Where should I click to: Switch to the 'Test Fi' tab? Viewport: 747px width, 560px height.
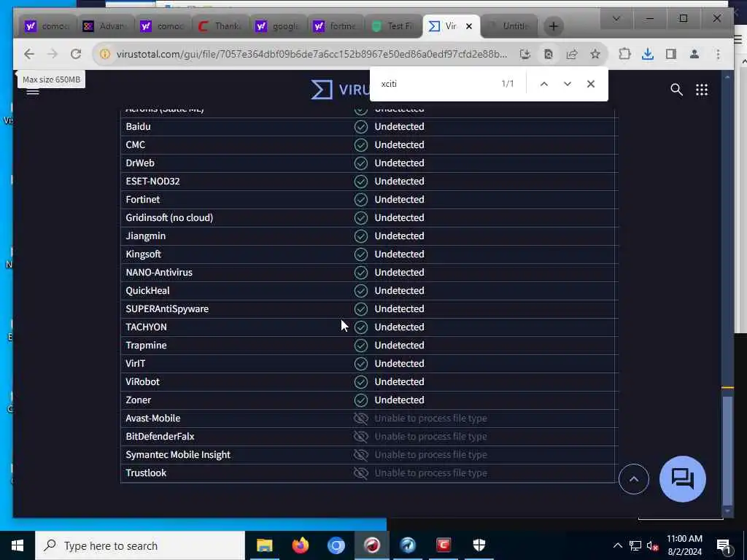click(x=393, y=26)
